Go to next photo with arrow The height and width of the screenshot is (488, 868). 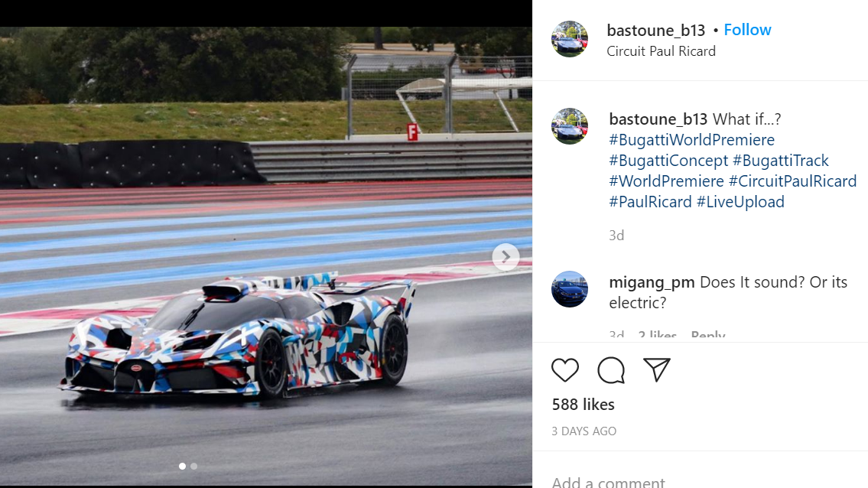[x=506, y=257]
